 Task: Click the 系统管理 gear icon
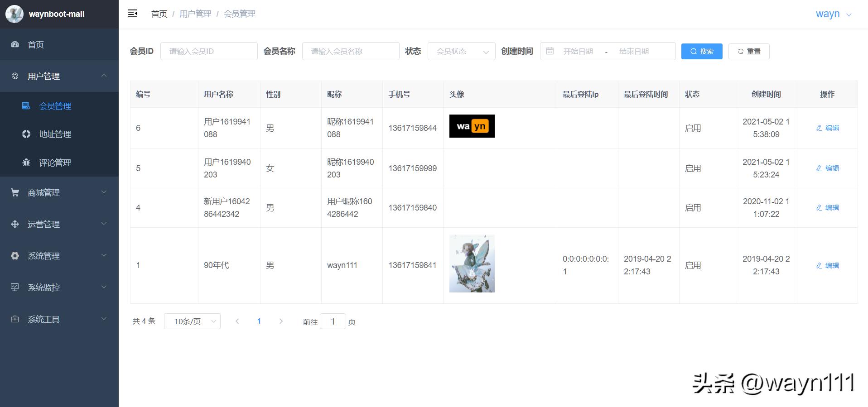click(15, 256)
